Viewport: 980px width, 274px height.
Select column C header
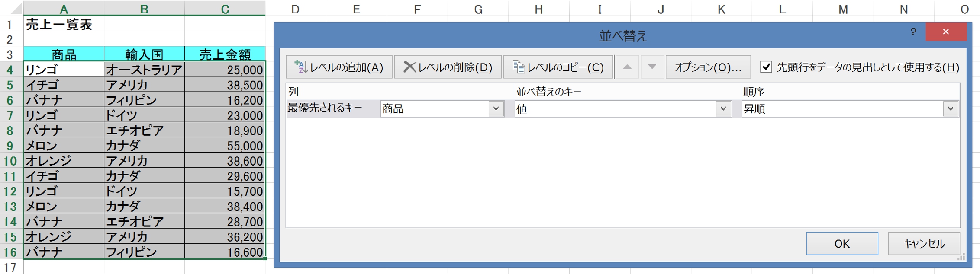coord(225,9)
